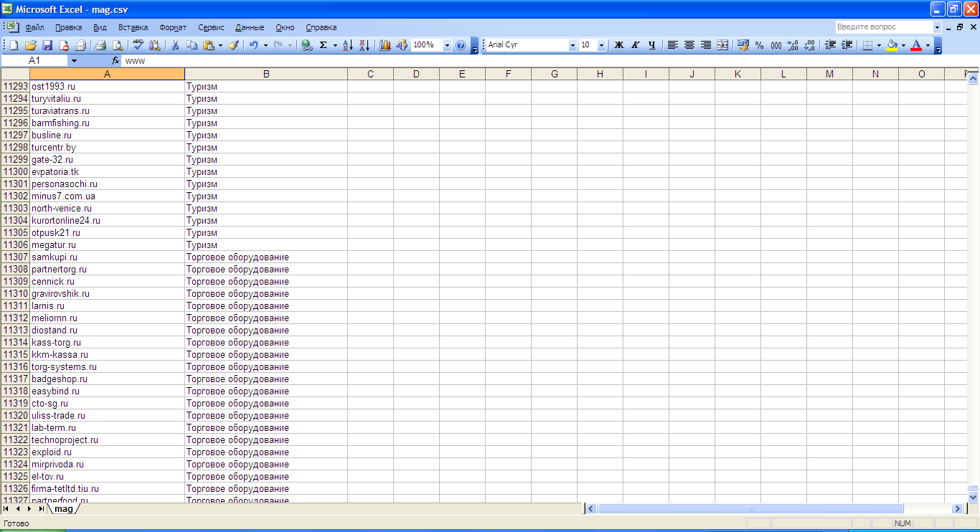Toggle center alignment
This screenshot has width=980, height=532.
point(689,45)
